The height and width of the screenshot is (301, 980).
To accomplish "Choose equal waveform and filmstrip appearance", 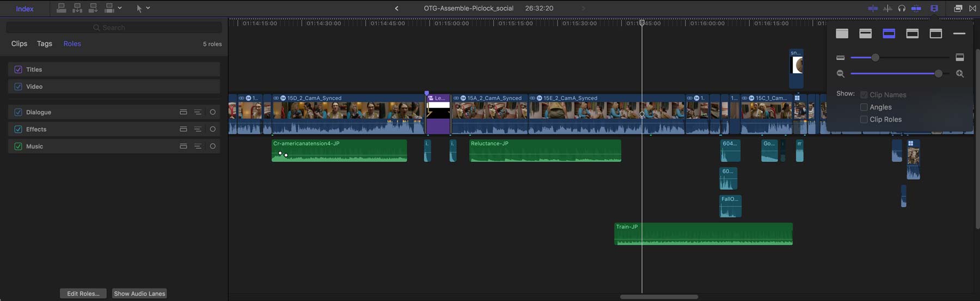I will pyautogui.click(x=889, y=34).
